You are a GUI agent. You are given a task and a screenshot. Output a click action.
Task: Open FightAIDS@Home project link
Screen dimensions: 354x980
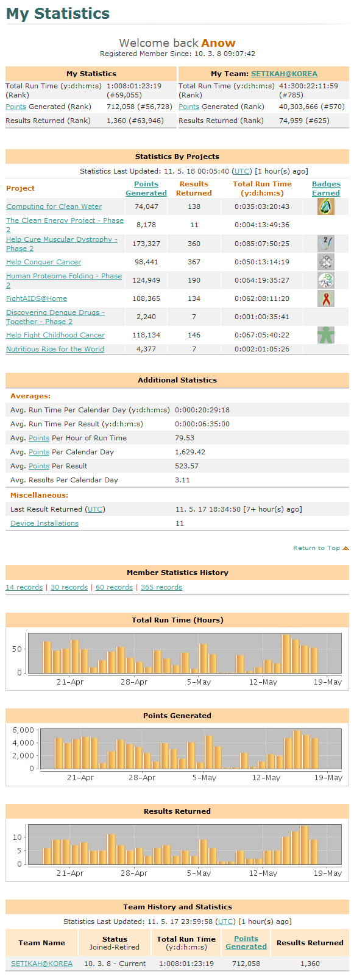(x=37, y=298)
